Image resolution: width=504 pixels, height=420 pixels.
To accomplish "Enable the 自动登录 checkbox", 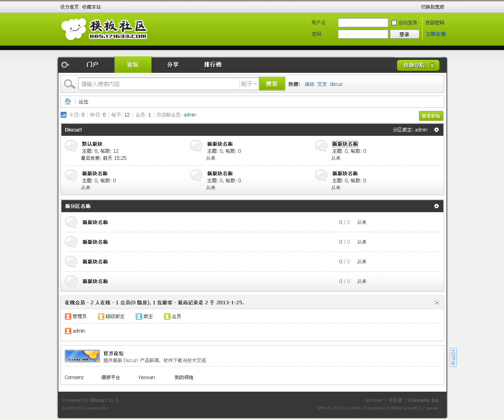I will [x=394, y=23].
